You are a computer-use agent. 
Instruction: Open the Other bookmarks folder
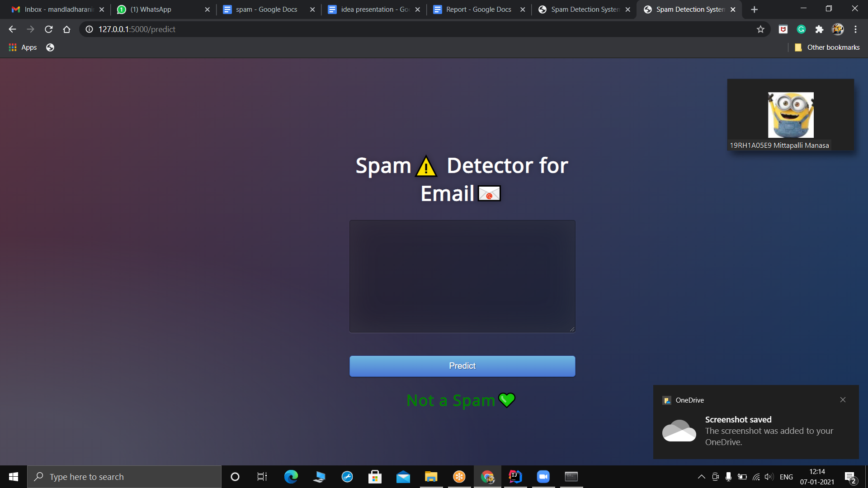coord(827,47)
